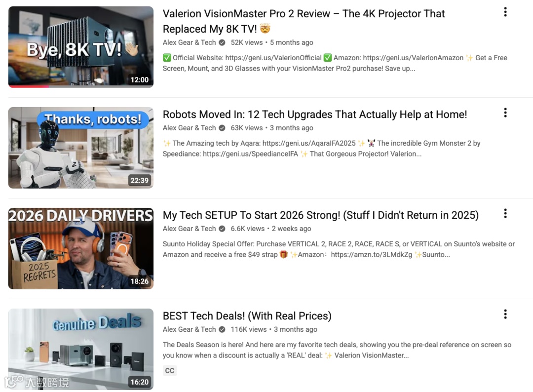This screenshot has height=392, width=533.
Task: Click verified badge on My Tech SETUP row
Action: (x=222, y=229)
